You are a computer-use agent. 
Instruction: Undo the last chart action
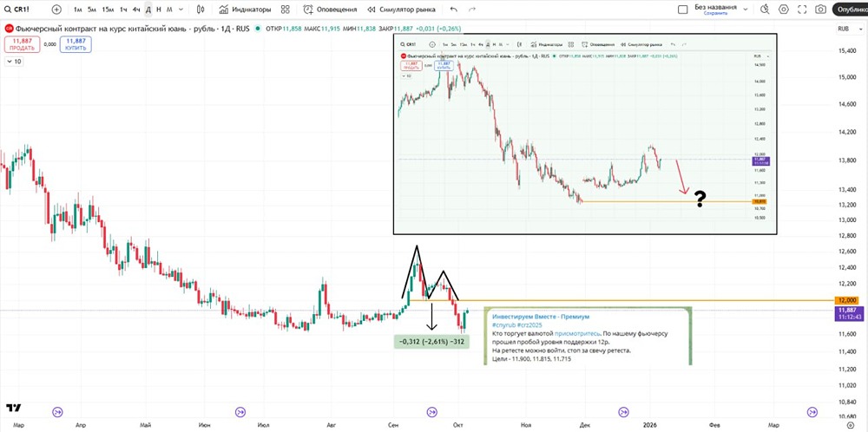click(x=454, y=10)
